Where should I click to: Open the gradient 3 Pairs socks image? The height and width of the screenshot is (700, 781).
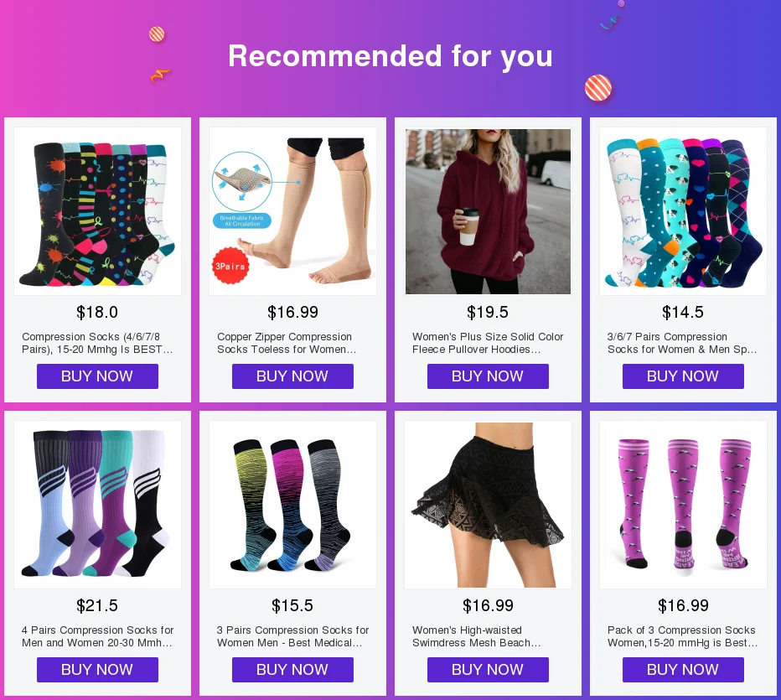click(x=293, y=505)
